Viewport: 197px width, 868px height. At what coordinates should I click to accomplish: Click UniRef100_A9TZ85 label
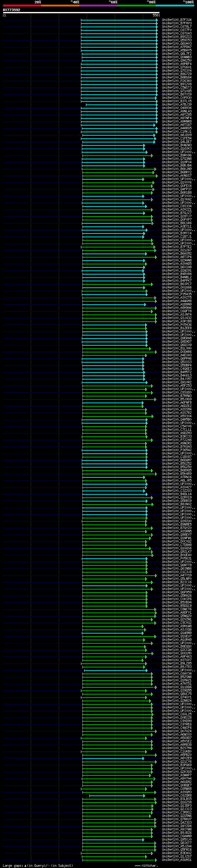click(177, 115)
